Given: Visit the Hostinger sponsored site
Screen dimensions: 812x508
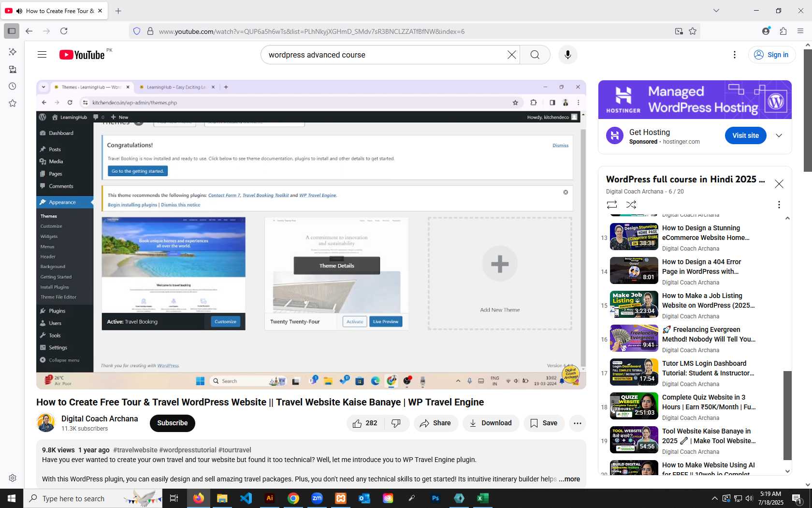Looking at the screenshot, I should tap(745, 135).
